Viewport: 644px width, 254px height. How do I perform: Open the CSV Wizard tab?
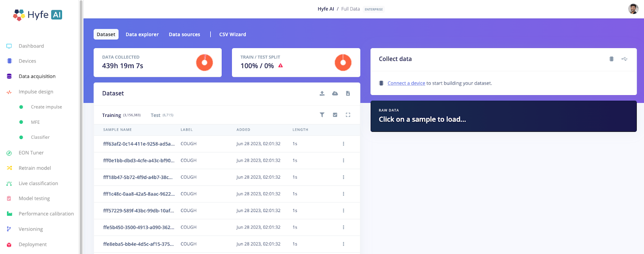coord(233,34)
